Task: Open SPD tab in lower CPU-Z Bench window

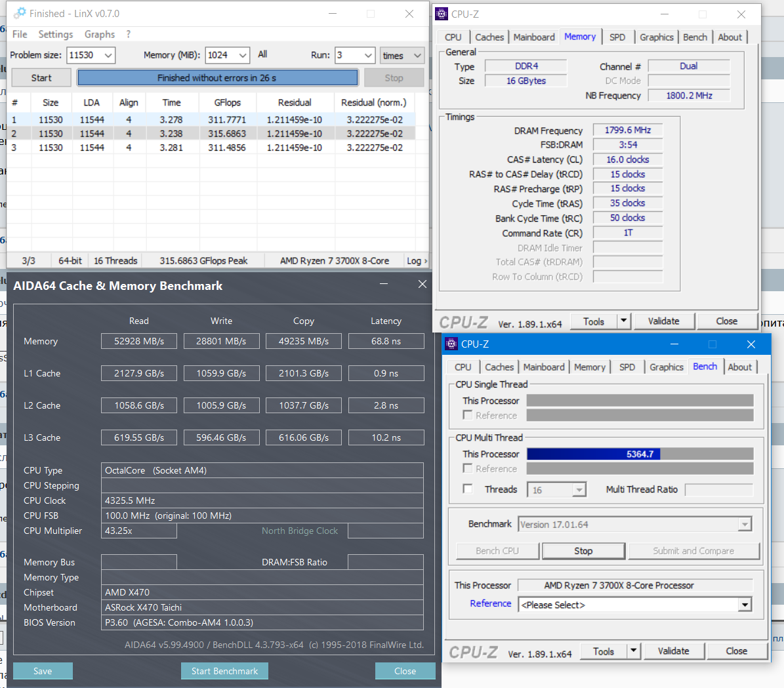Action: [x=627, y=367]
